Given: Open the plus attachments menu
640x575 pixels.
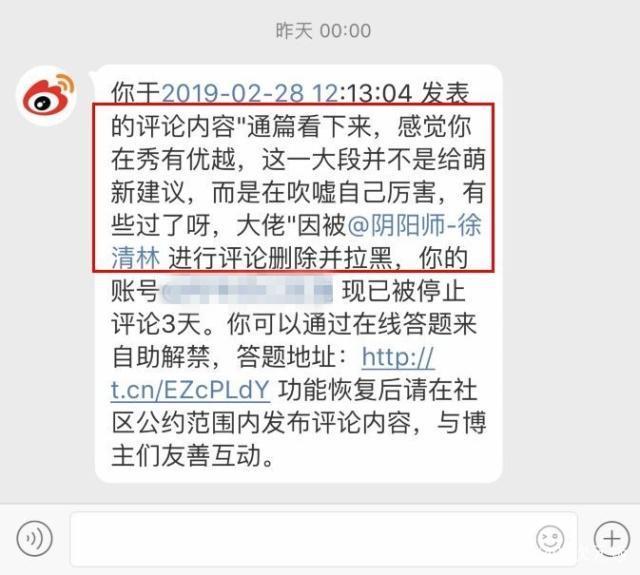Looking at the screenshot, I should pyautogui.click(x=611, y=539).
